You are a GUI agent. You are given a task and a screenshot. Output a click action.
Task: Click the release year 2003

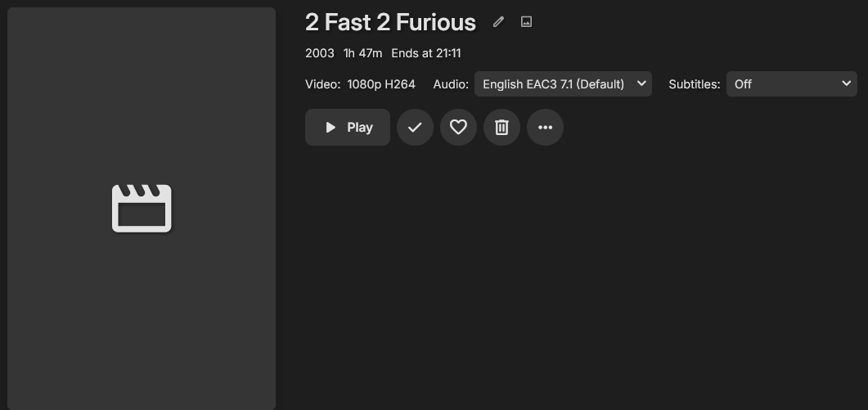(320, 53)
